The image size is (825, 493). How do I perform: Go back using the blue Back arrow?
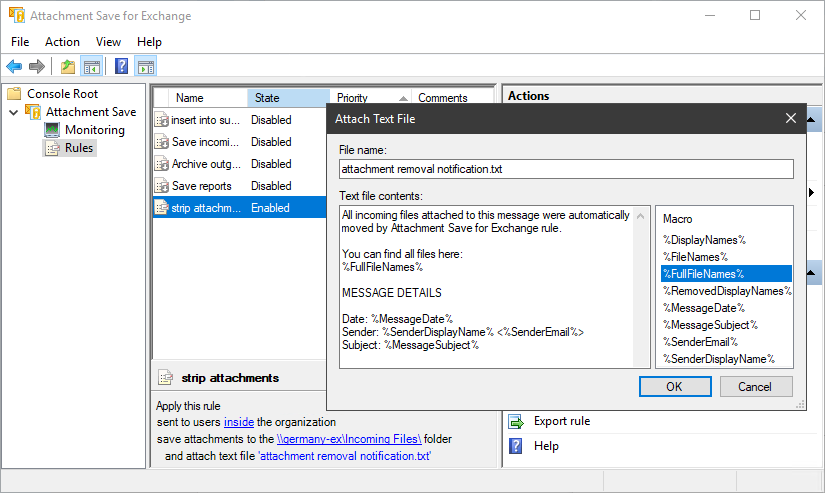click(x=14, y=67)
